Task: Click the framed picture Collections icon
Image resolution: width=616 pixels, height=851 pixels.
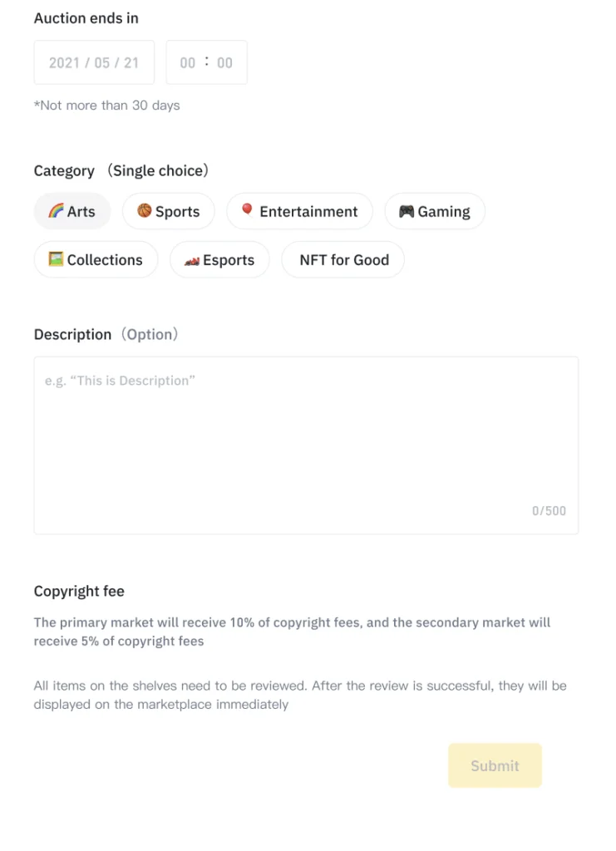Action: (x=56, y=259)
